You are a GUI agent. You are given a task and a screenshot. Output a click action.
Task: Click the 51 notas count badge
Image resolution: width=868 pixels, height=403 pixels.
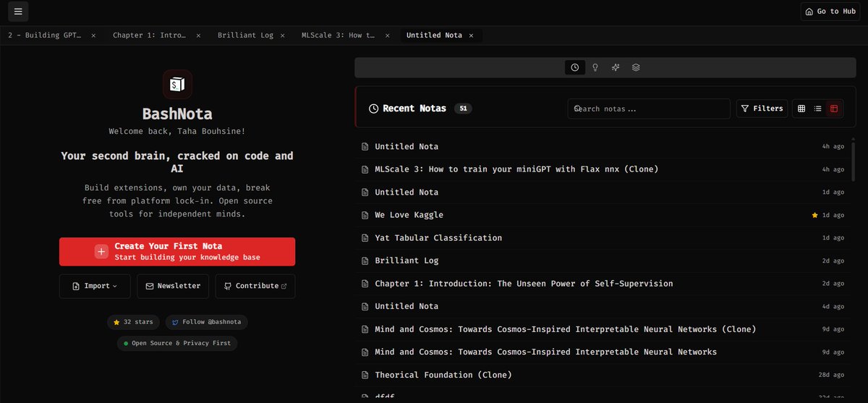coord(463,109)
